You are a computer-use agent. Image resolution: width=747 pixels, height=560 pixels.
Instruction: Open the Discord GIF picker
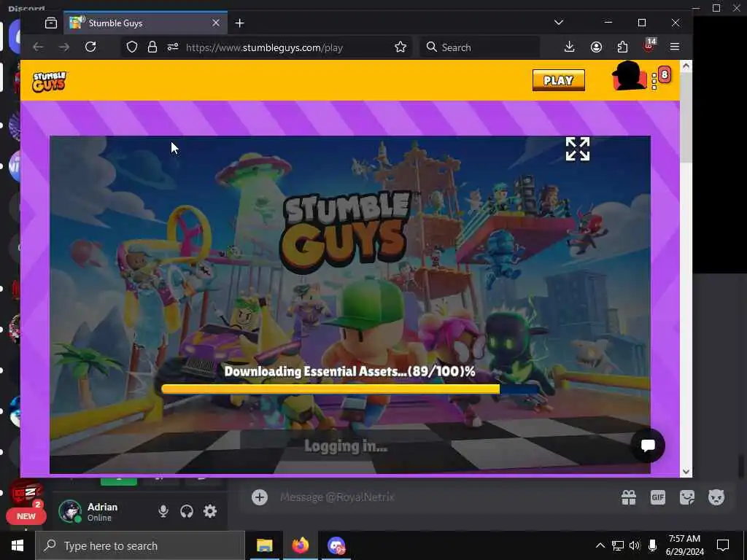658,497
